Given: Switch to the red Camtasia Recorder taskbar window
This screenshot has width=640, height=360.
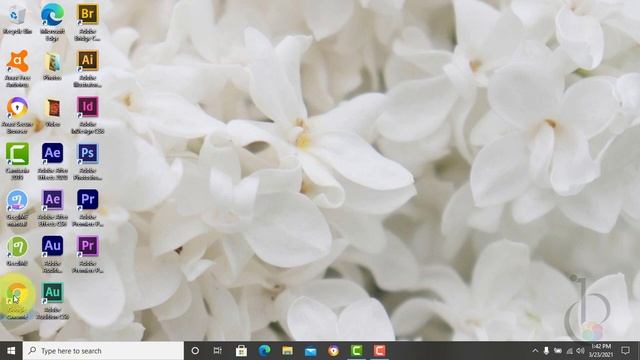Looking at the screenshot, I should point(380,351).
